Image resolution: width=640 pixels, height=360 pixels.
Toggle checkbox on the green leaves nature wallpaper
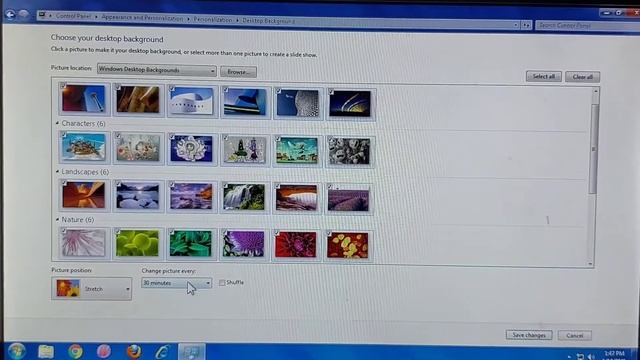pos(171,232)
